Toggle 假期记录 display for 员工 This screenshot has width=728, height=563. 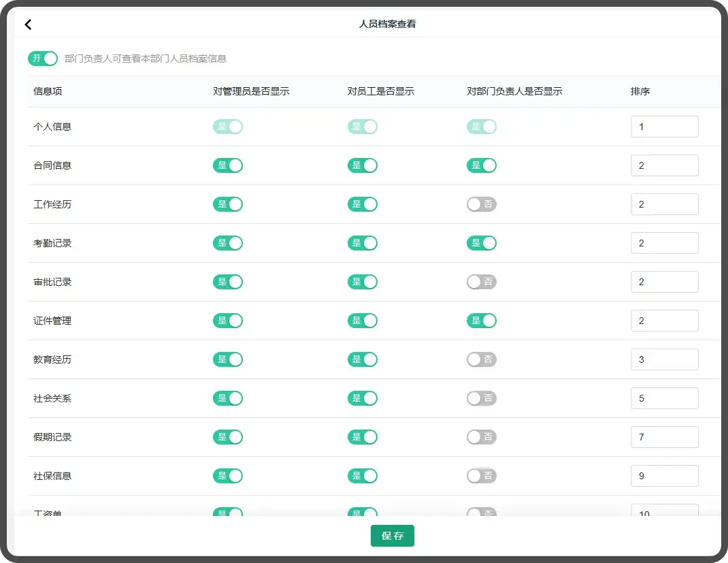[363, 437]
